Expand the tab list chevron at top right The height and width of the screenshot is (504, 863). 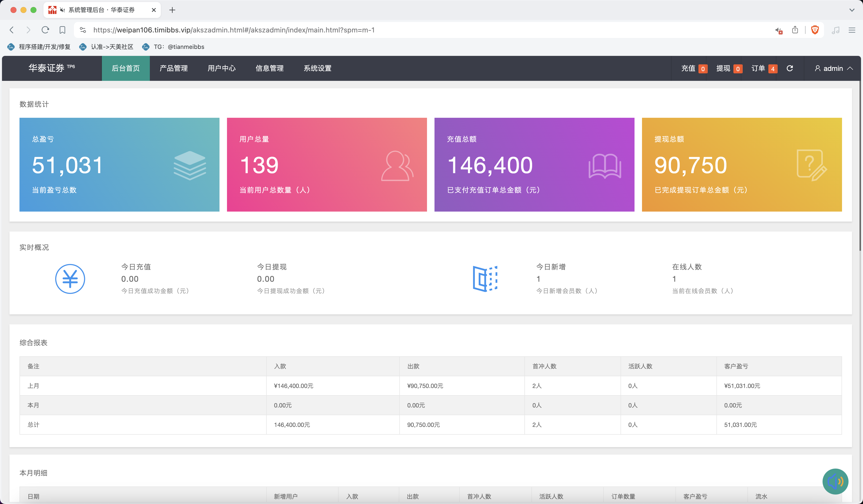[x=852, y=10]
